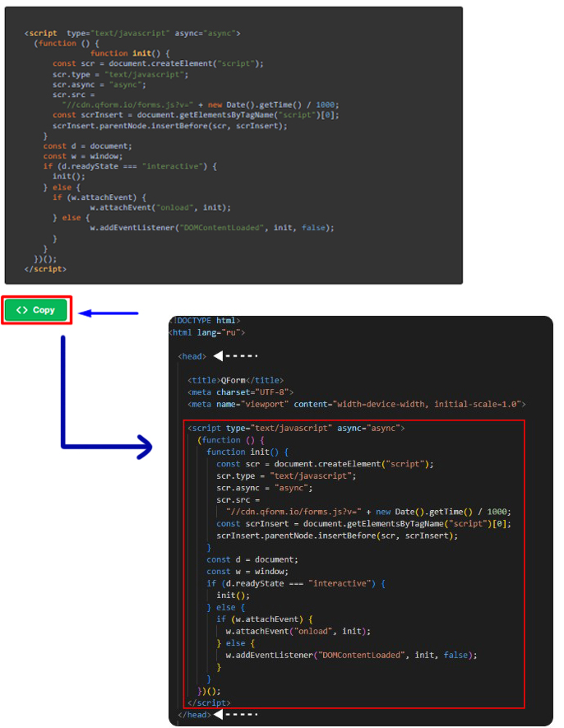This screenshot has width=564, height=728.
Task: Click the opening script tag in the snippet above Copy
Action: click(132, 34)
